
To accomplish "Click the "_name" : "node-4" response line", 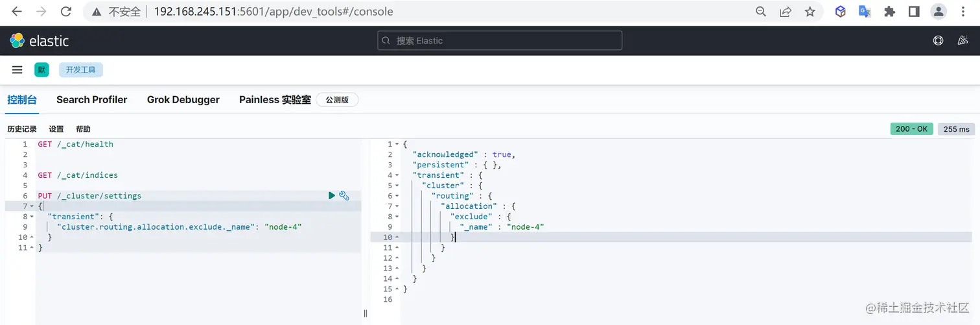I will click(502, 227).
